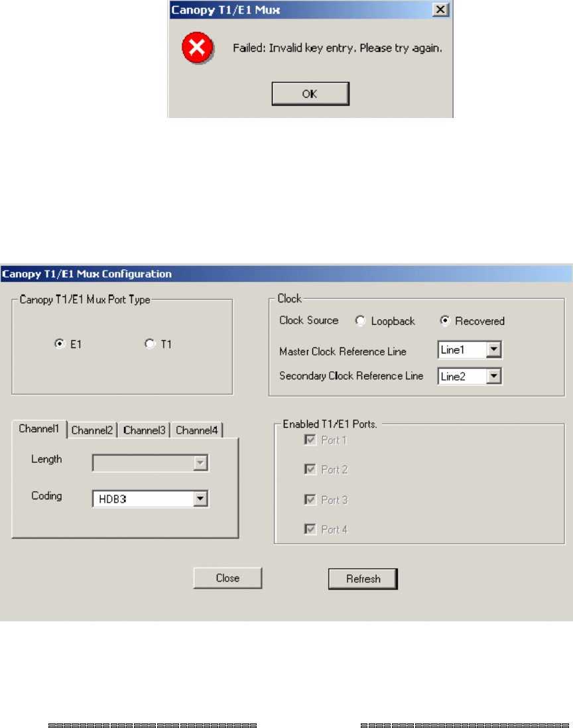This screenshot has width=573, height=728.
Task: Click the Close button
Action: coord(228,578)
